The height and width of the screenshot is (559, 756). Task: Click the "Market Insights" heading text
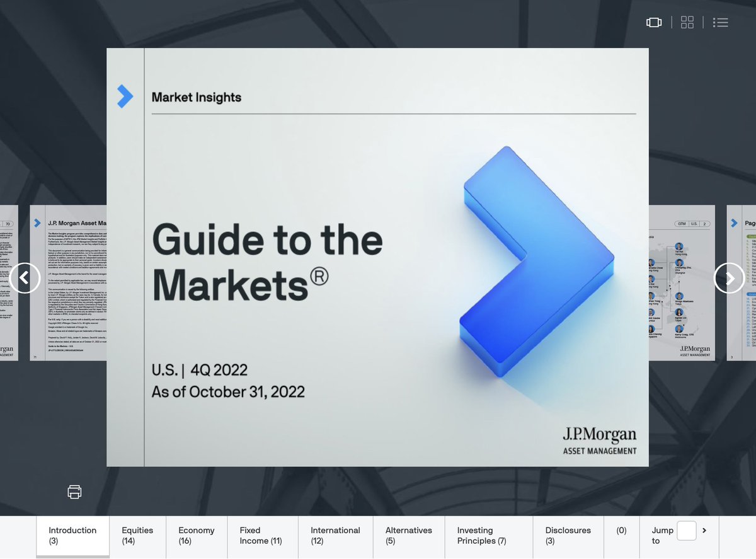pyautogui.click(x=197, y=97)
